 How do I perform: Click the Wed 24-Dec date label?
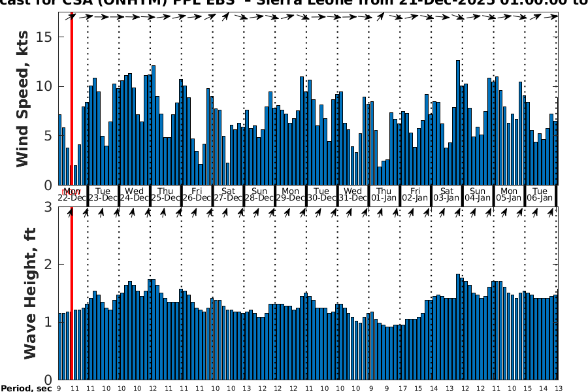134,194
